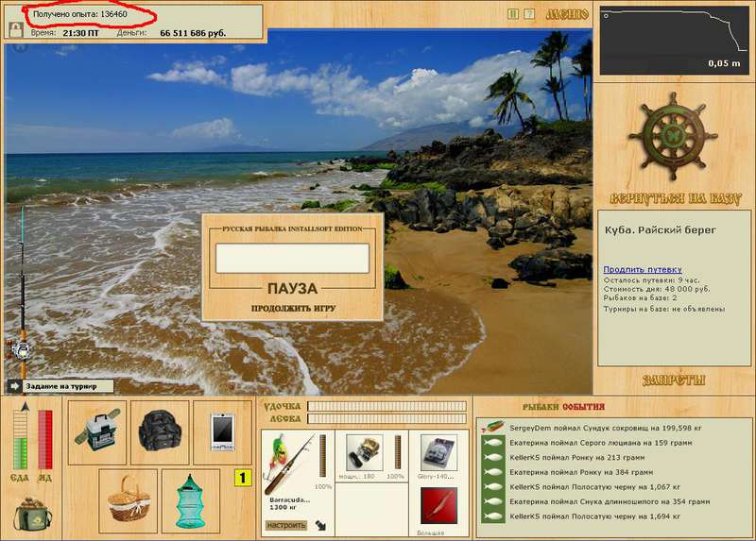Click the Barracuda rod image
This screenshot has width=756, height=541.
[288, 464]
